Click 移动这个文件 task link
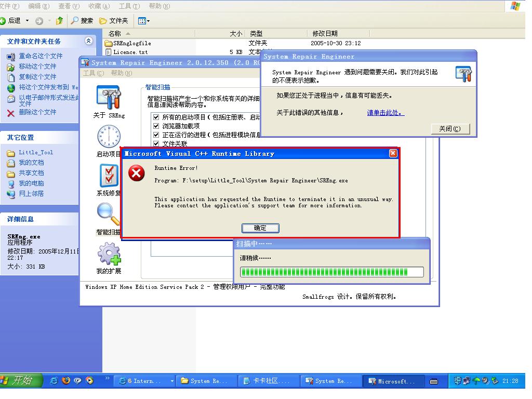Image resolution: width=532 pixels, height=399 pixels. [37, 66]
